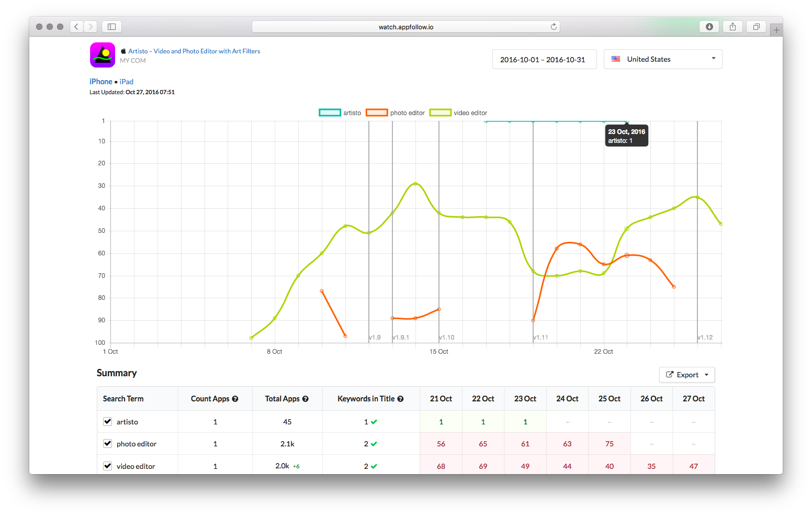
Task: Reload the page with the refresh icon
Action: (x=554, y=27)
